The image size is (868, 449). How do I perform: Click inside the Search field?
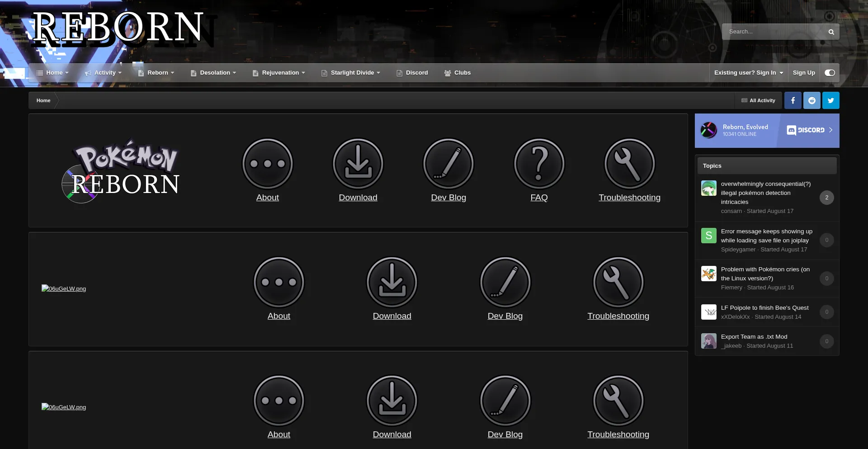point(773,32)
